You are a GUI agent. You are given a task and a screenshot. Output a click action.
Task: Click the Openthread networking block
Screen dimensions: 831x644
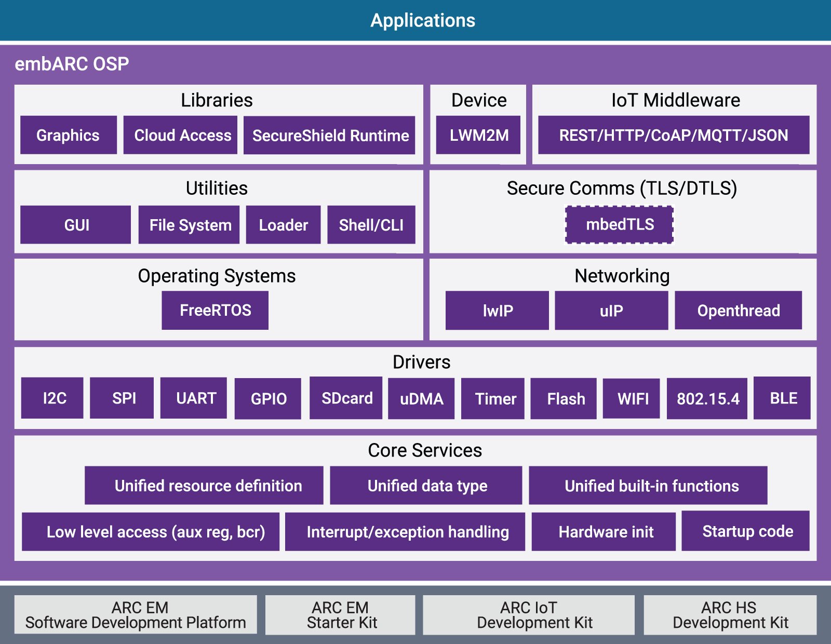(x=738, y=310)
